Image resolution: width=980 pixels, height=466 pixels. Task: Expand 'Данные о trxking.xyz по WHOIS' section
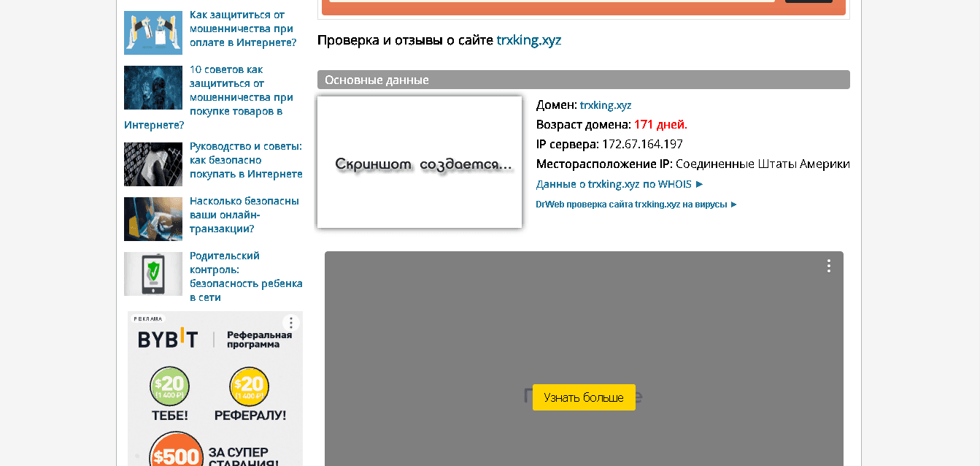[x=619, y=184]
